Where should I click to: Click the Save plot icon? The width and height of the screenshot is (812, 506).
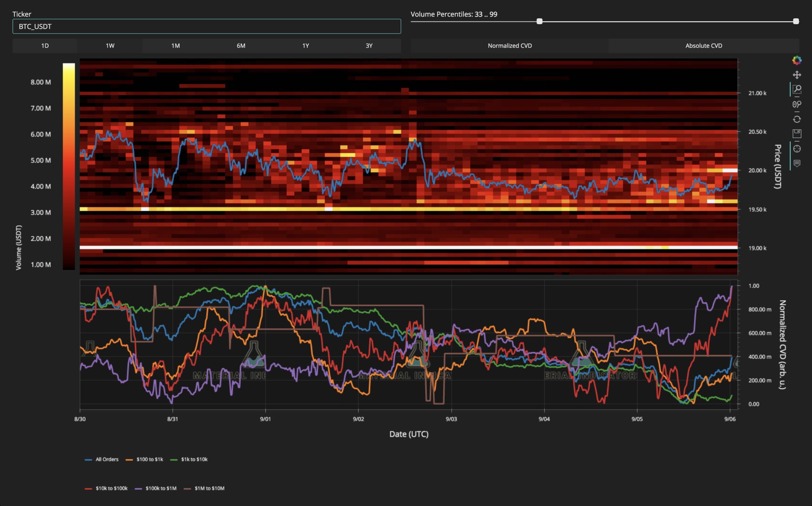point(797,133)
